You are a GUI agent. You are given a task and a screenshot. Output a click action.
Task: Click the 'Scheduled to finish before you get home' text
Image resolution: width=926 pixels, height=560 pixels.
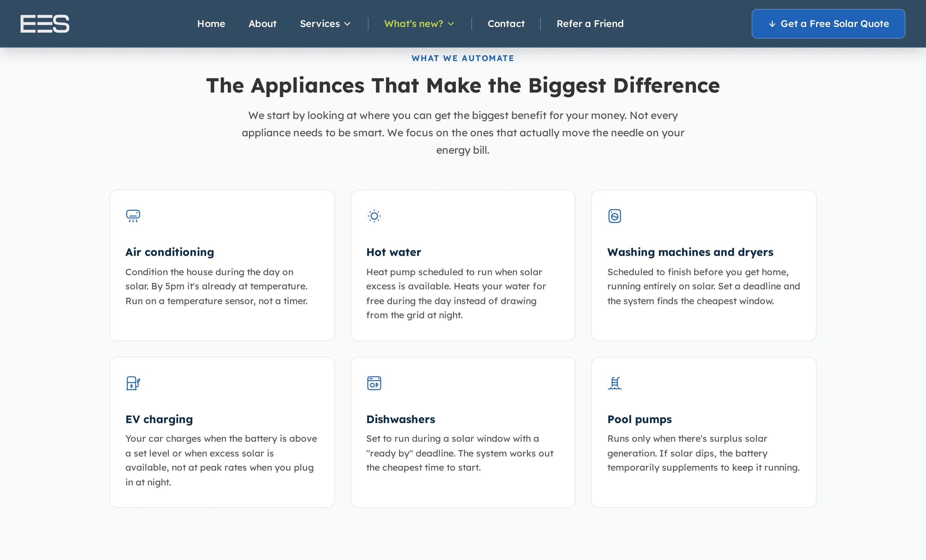(x=704, y=286)
